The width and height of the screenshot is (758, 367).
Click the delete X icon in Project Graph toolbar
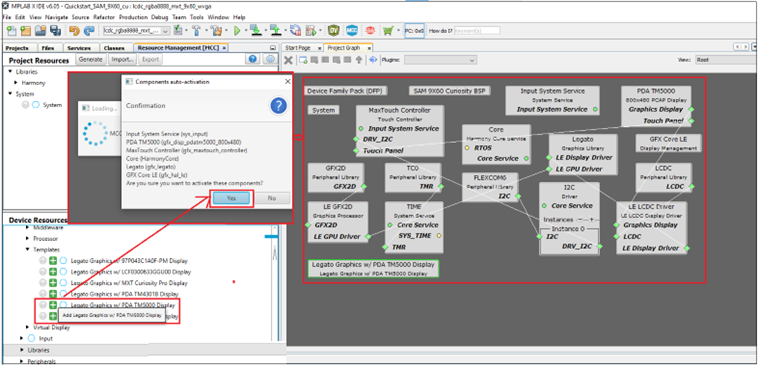point(288,60)
